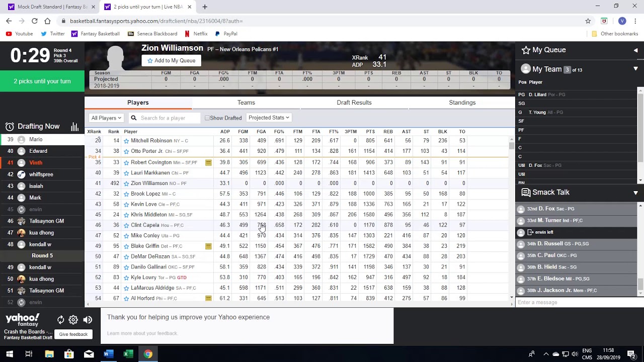Switch to the Teams tab
The image size is (644, 362).
point(246,103)
